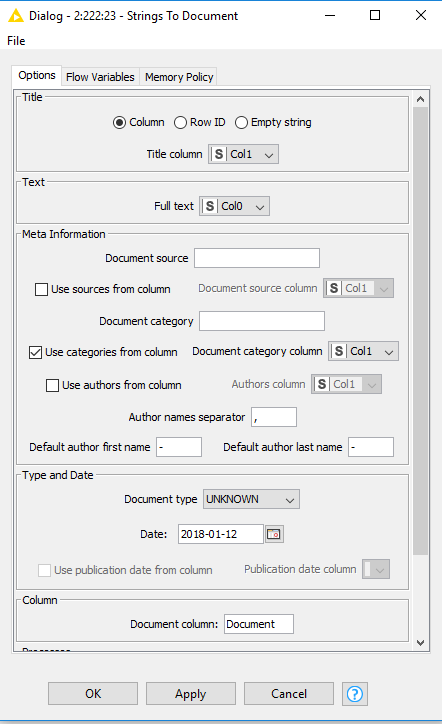Select the Row ID title option
Screen dimensions: 442x724
pyautogui.click(x=200, y=122)
